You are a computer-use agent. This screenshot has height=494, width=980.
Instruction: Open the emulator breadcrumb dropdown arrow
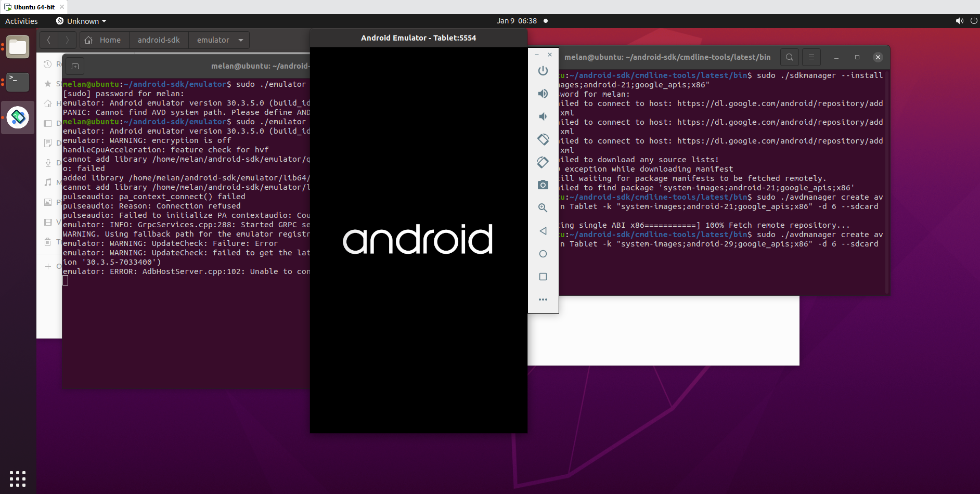[x=240, y=40]
